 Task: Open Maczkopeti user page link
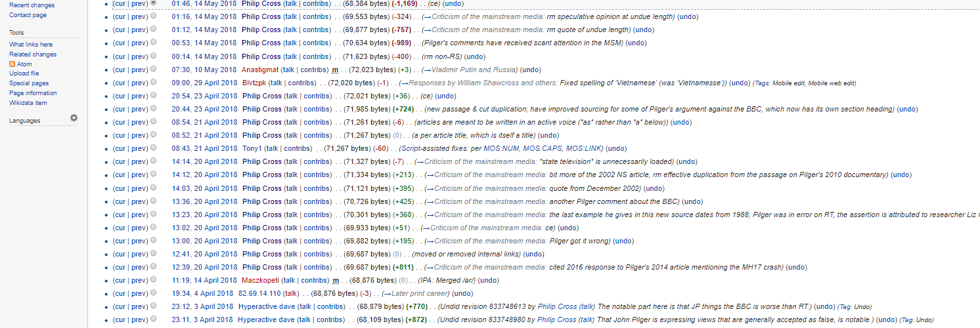pyautogui.click(x=260, y=281)
